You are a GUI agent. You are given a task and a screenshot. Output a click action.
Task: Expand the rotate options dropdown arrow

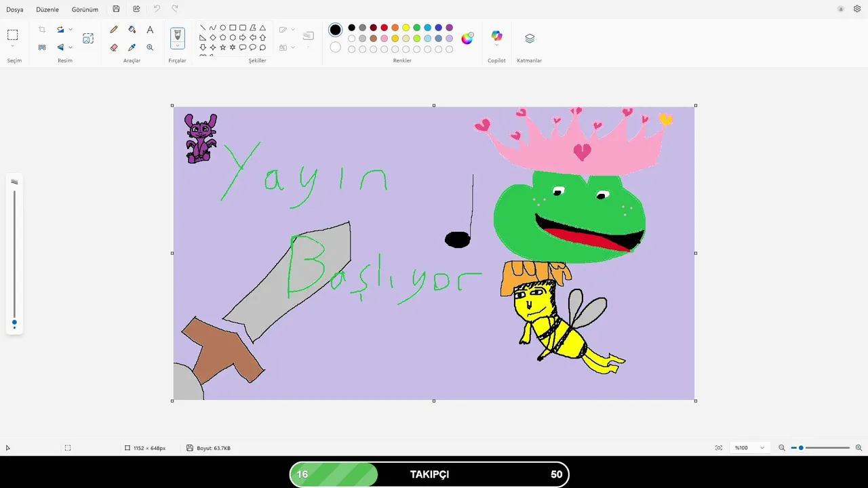tap(71, 30)
